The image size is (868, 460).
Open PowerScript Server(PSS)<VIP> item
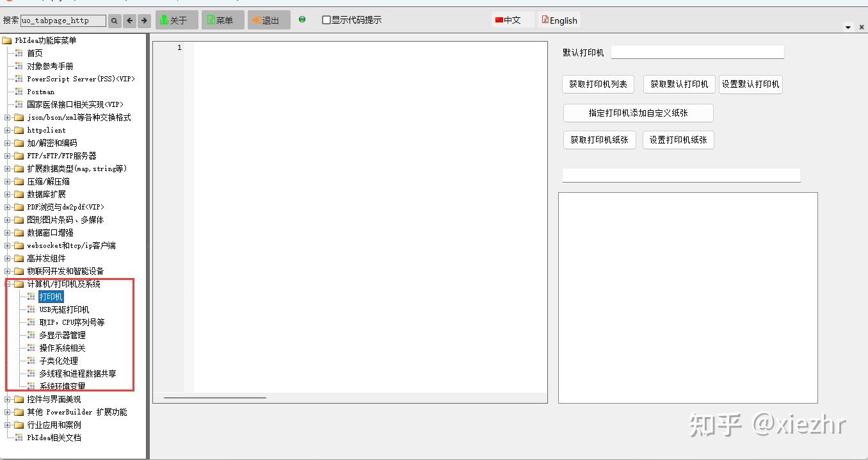coord(81,79)
